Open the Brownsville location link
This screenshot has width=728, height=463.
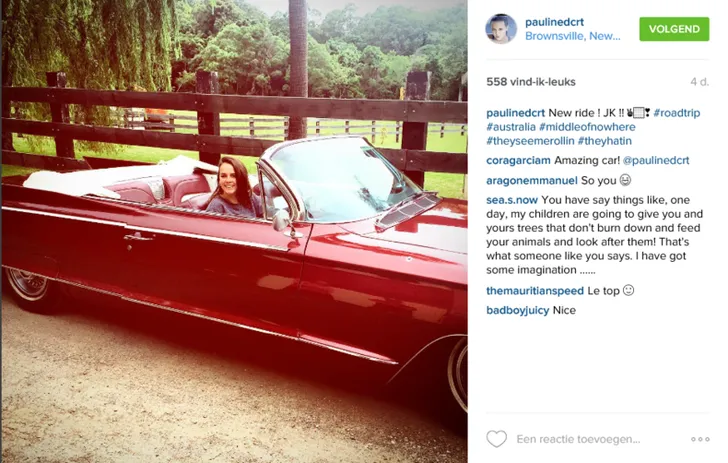(x=572, y=36)
